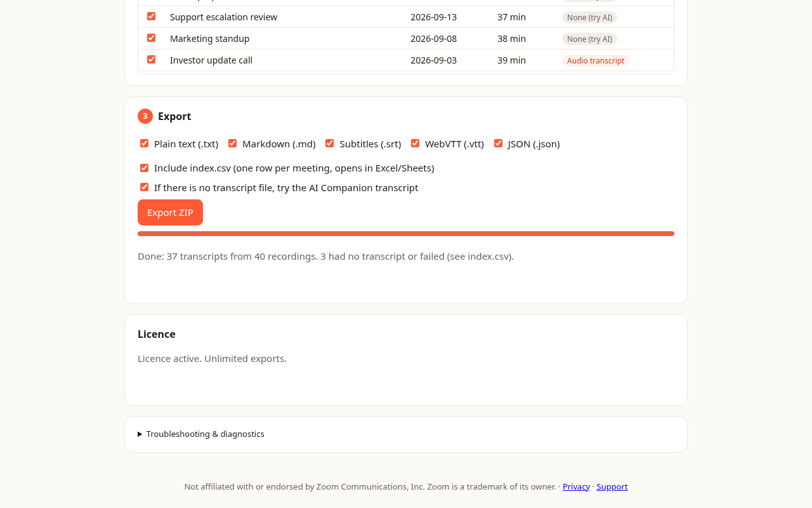Uncheck the Investor update call row checkbox
This screenshot has width=812, height=508.
tap(151, 60)
